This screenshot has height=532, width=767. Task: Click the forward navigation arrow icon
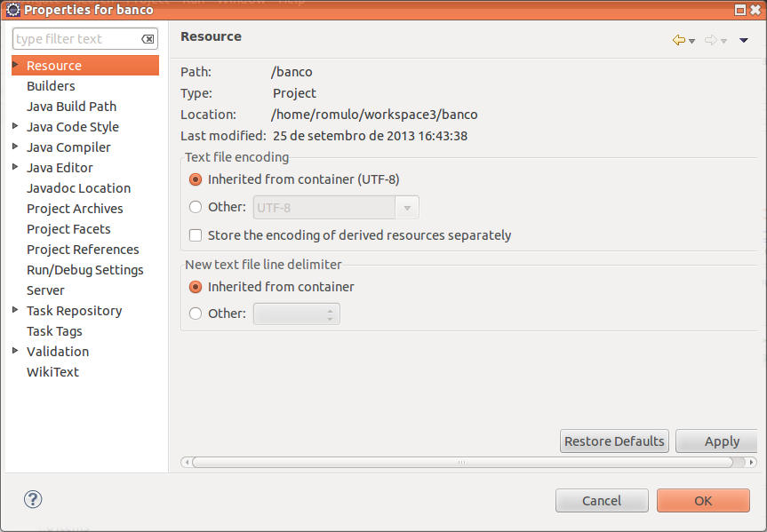tap(710, 40)
